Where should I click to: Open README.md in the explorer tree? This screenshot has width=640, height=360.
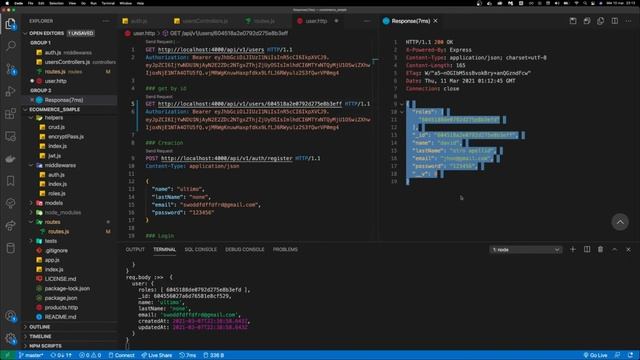click(x=60, y=317)
